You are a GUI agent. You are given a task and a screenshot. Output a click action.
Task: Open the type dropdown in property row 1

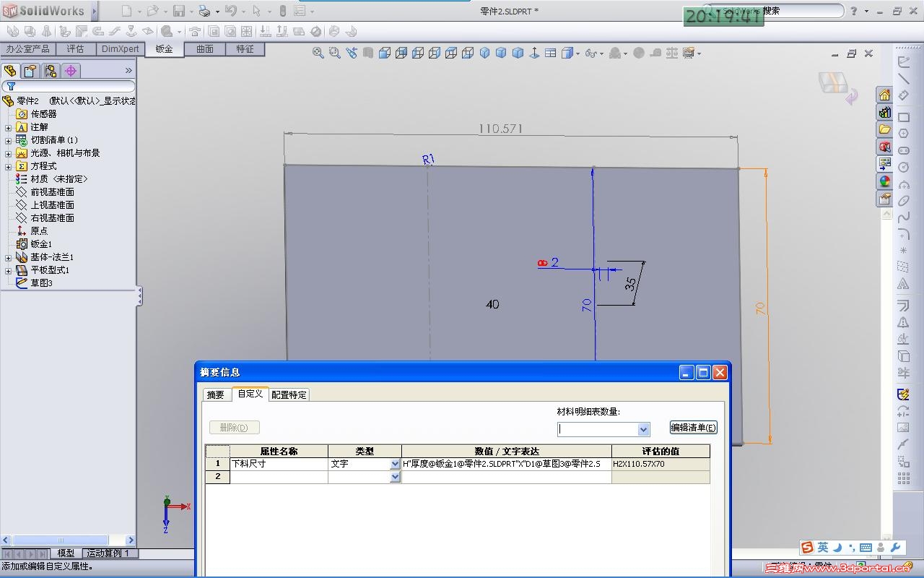[395, 465]
